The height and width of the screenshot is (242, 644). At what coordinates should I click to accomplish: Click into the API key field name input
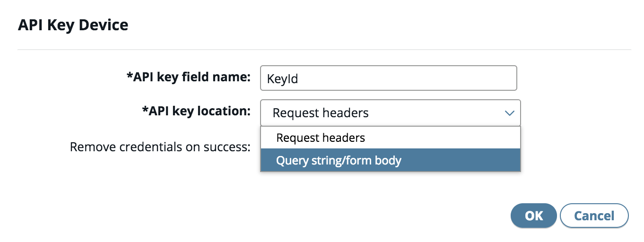click(x=389, y=78)
